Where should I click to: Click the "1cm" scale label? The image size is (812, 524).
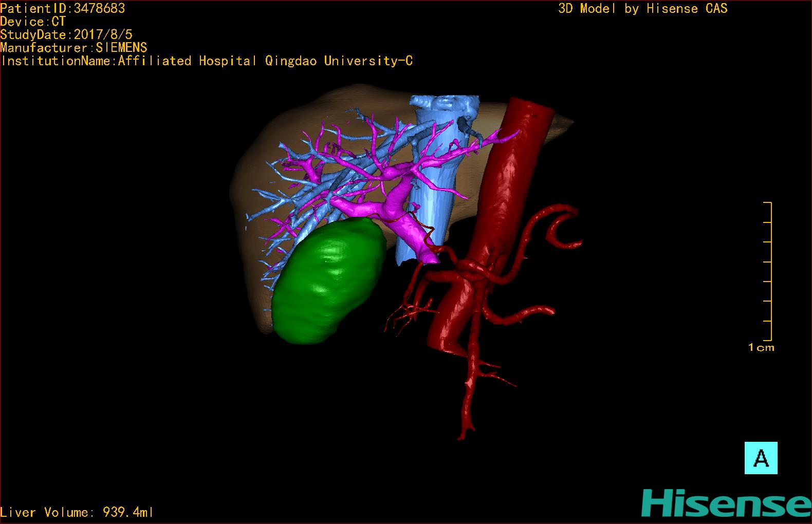coord(761,348)
